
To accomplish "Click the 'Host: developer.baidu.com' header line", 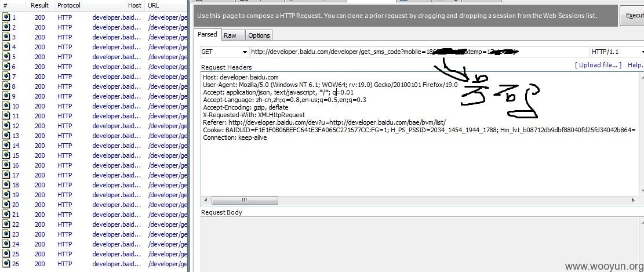I will click(x=241, y=77).
